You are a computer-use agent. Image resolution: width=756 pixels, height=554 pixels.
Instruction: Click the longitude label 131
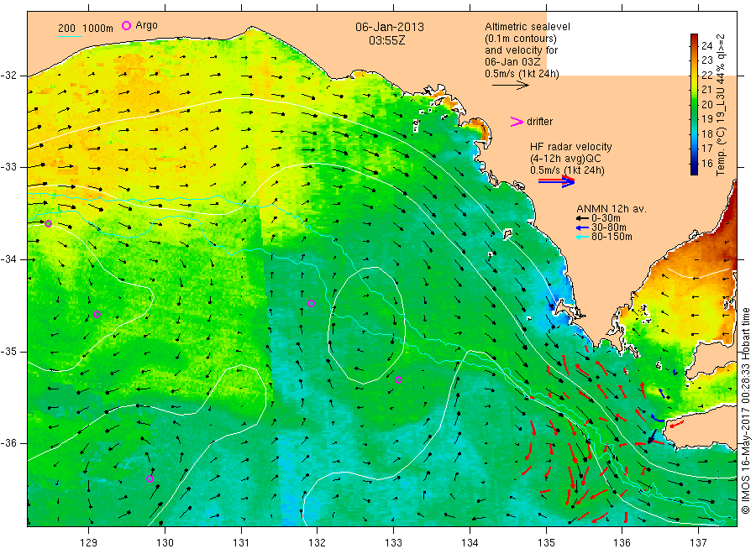241,542
